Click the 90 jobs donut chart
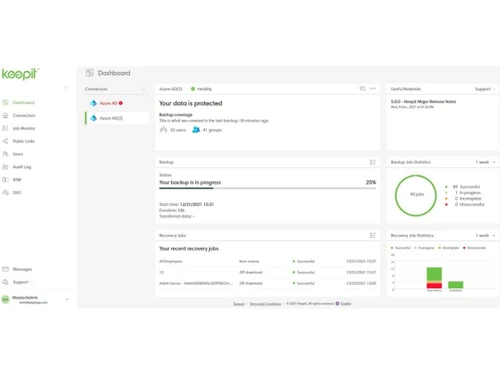500x375 pixels. pos(416,195)
